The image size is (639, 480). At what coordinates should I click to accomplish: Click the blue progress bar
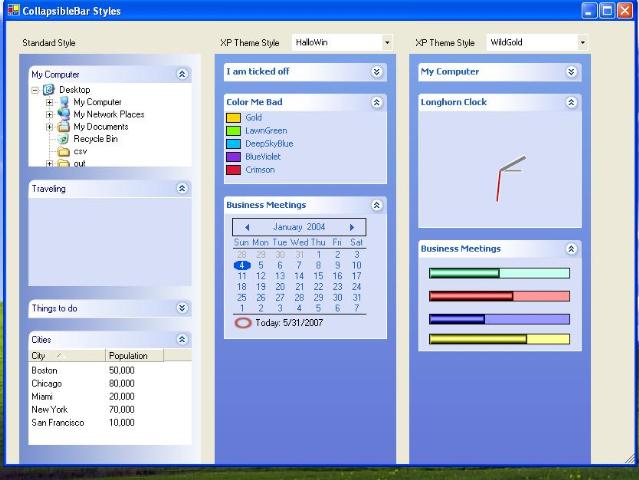[499, 319]
